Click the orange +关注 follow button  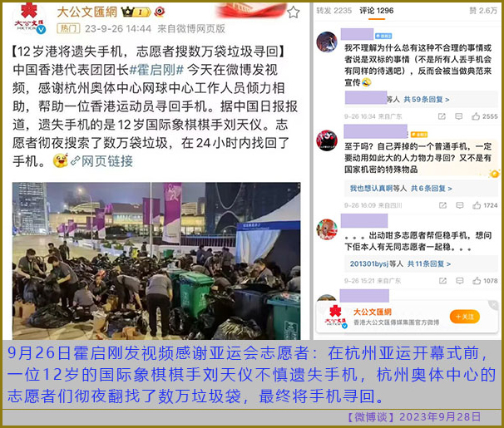(464, 317)
